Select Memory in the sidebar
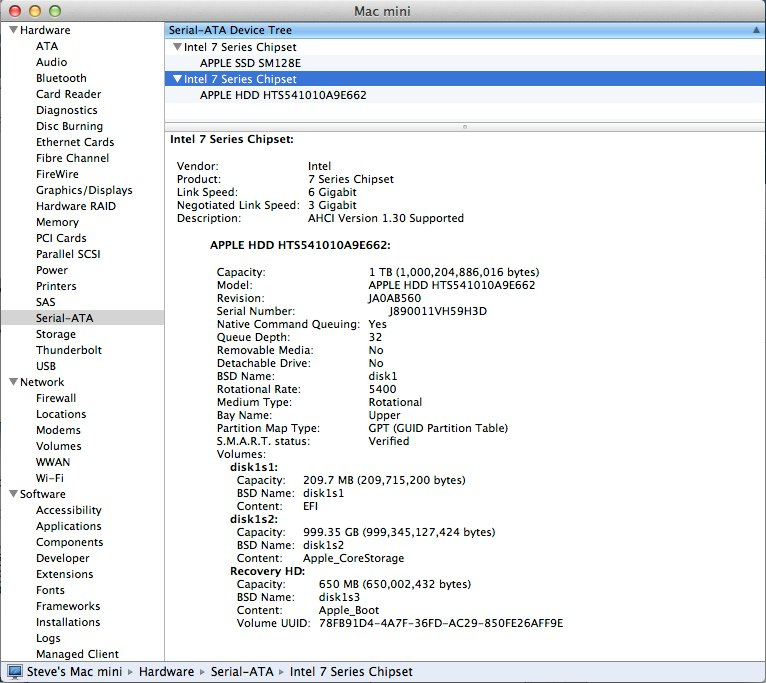This screenshot has width=766, height=683. click(x=57, y=222)
